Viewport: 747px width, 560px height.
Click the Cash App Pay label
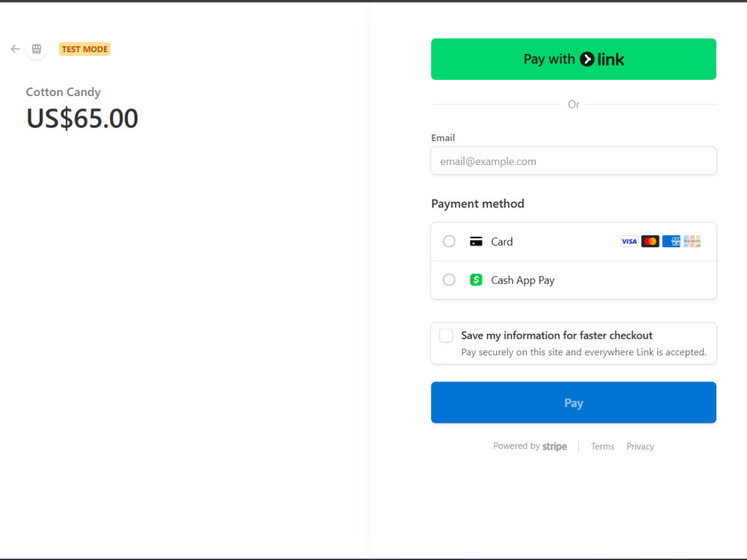click(x=523, y=280)
